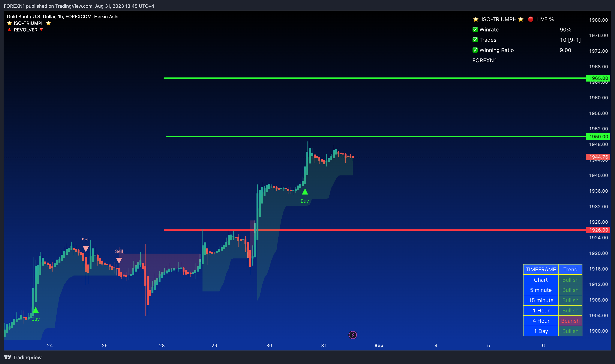This screenshot has height=364, width=615.
Task: Click the 10 [9-1] trades value
Action: pyautogui.click(x=570, y=40)
